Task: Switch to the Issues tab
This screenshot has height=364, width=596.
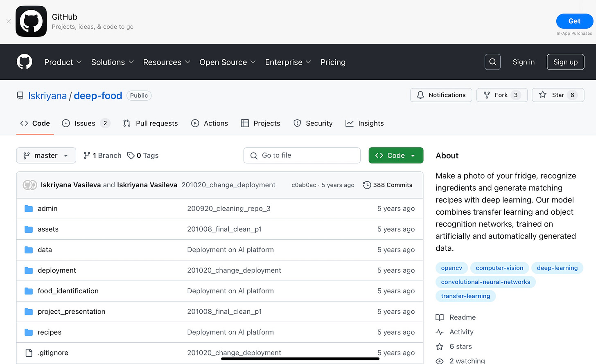Action: click(86, 123)
